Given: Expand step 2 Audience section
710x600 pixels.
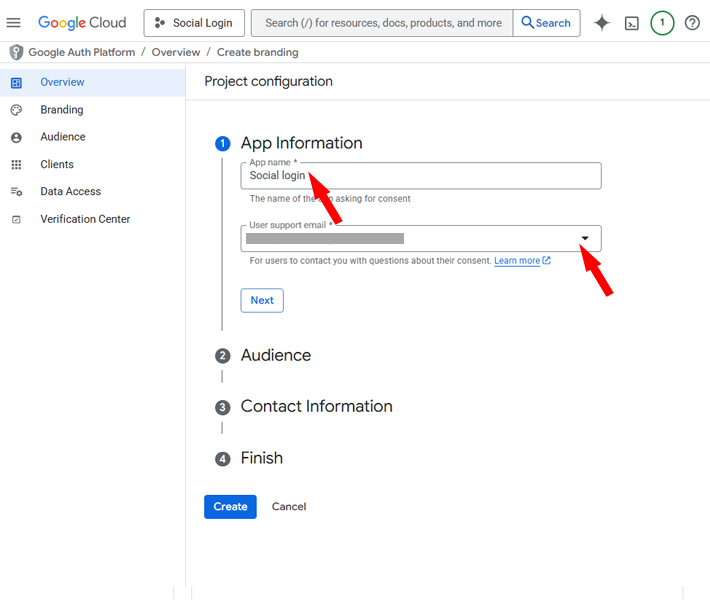Looking at the screenshot, I should [276, 355].
